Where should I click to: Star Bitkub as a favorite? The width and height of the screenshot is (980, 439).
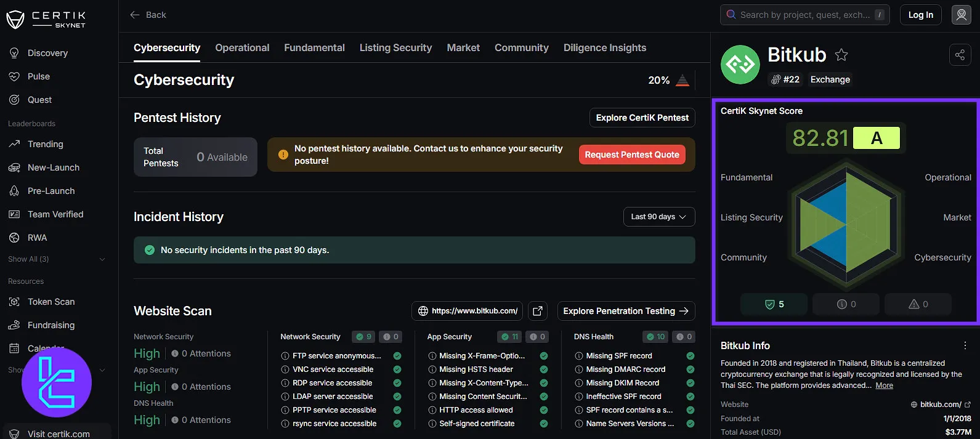click(841, 55)
